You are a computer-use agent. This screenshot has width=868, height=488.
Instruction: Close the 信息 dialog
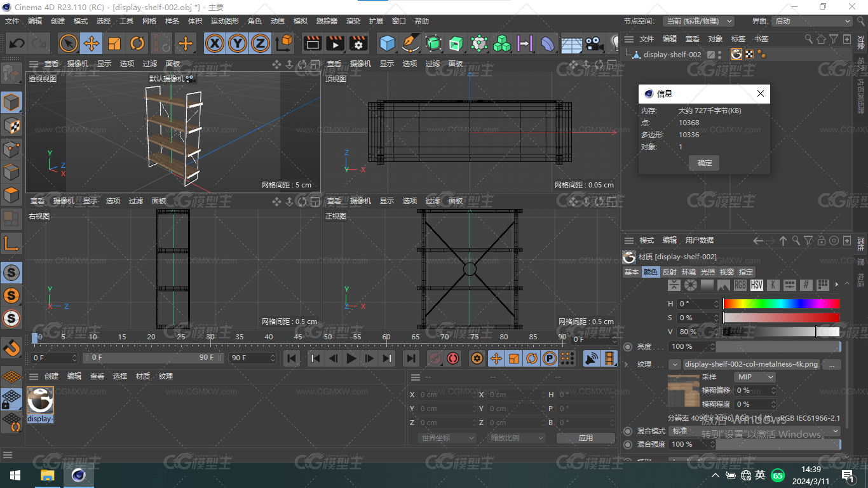pyautogui.click(x=761, y=93)
